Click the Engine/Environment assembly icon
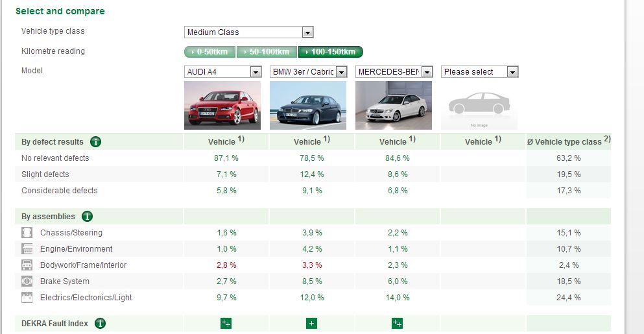Screen dimensions: 644x334 pos(27,249)
